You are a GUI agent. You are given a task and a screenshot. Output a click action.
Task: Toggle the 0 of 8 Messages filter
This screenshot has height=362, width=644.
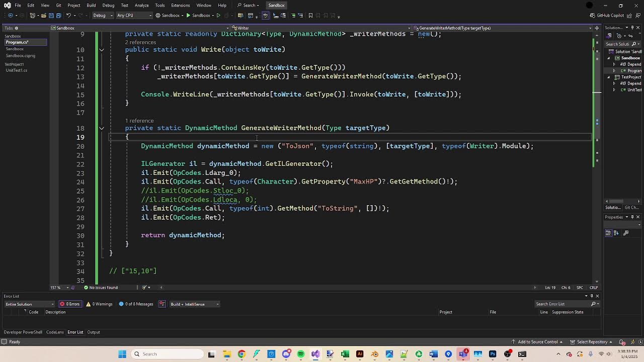click(x=136, y=304)
